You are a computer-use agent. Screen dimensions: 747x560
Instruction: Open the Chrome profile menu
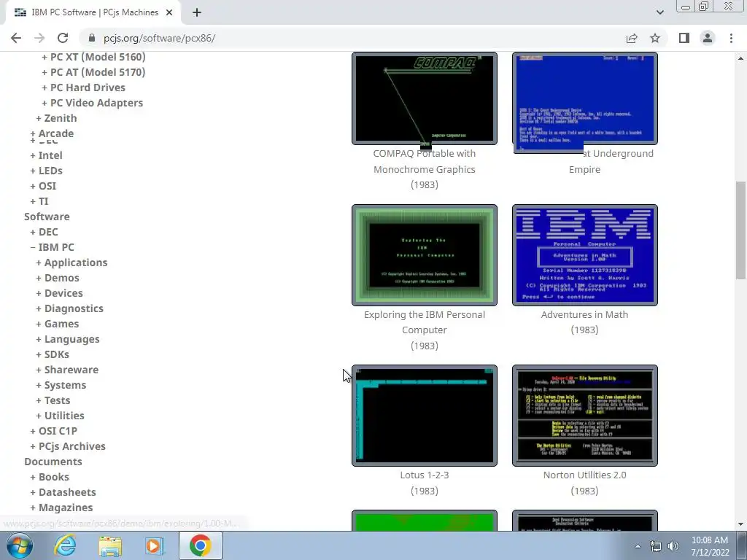point(708,38)
